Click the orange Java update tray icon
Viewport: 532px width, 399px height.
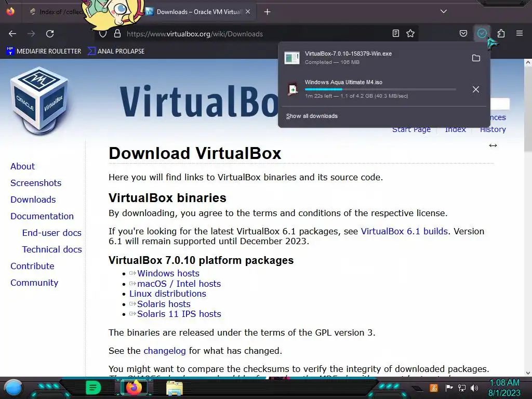434,388
